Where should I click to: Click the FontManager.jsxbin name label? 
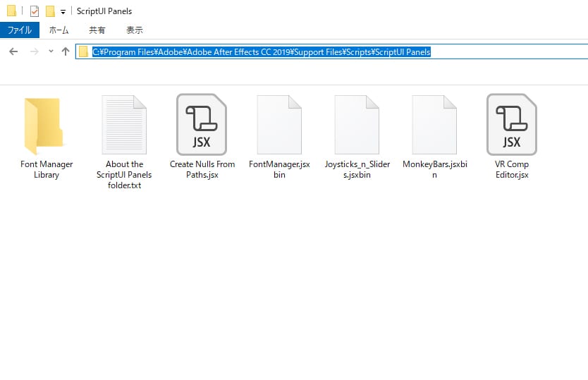[x=279, y=170]
